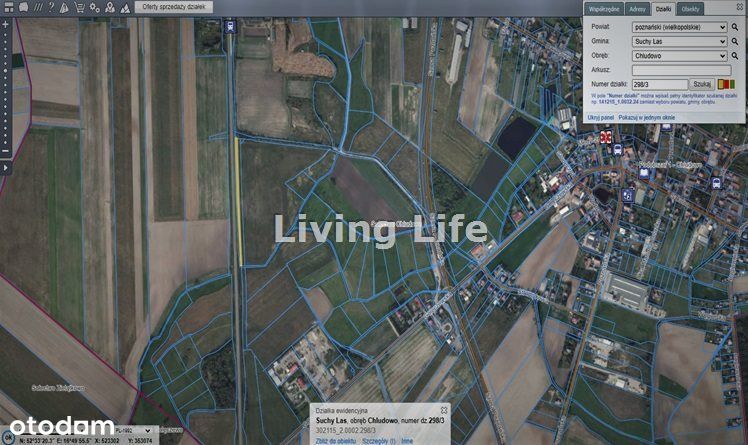The width and height of the screenshot is (748, 445).
Task: Click the train station icon on the map
Action: pos(230,27)
